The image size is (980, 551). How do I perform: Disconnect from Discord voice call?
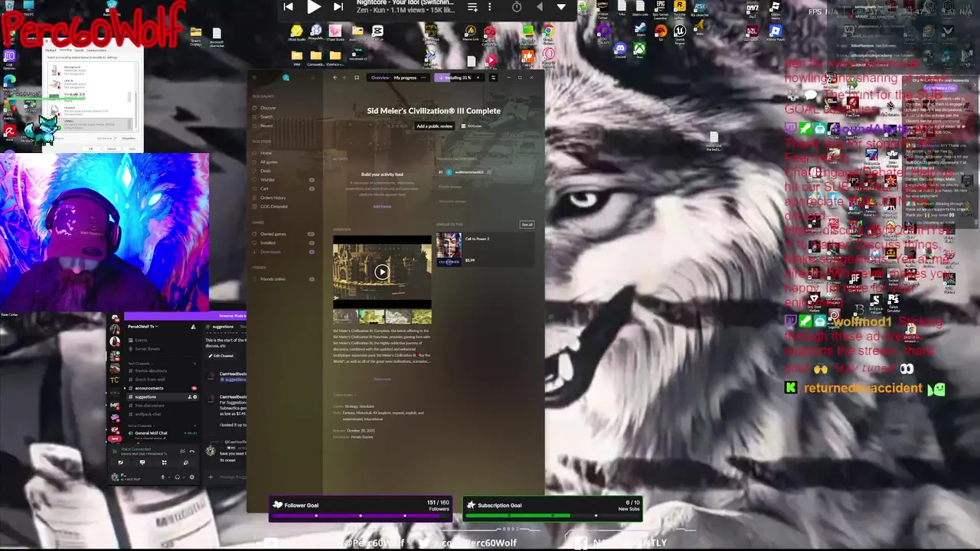click(191, 452)
